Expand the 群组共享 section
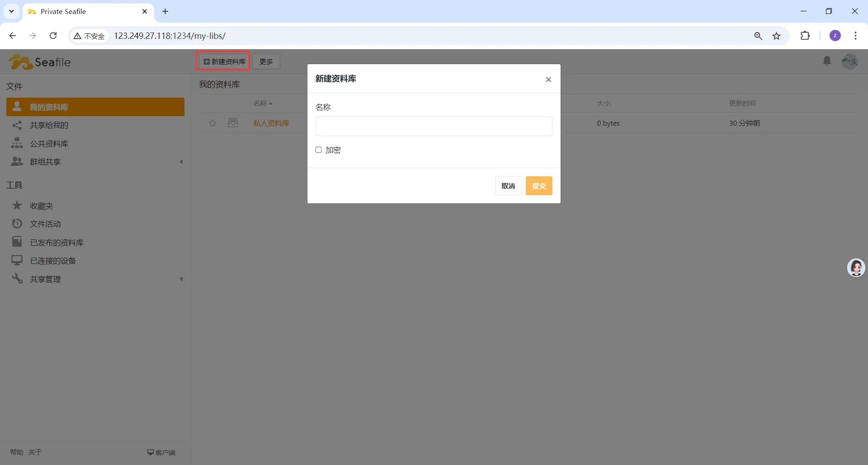 [x=181, y=162]
